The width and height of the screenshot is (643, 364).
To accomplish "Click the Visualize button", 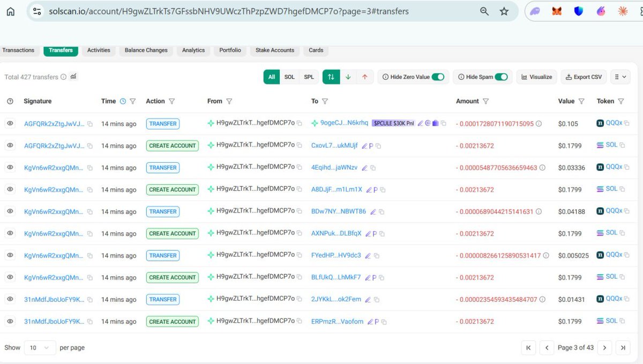I will pos(537,77).
